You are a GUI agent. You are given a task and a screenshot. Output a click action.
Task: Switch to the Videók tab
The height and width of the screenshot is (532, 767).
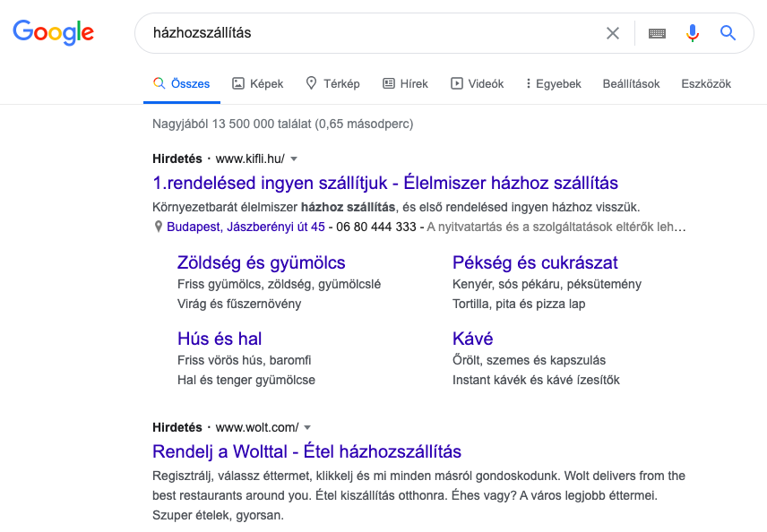tap(478, 83)
